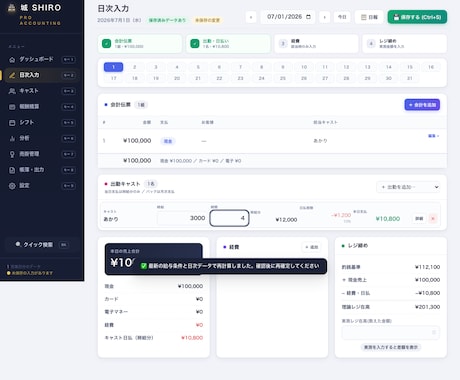Screen dimensions: 460x380
Task: Click the green saved-data status badge near date
Action: click(167, 20)
